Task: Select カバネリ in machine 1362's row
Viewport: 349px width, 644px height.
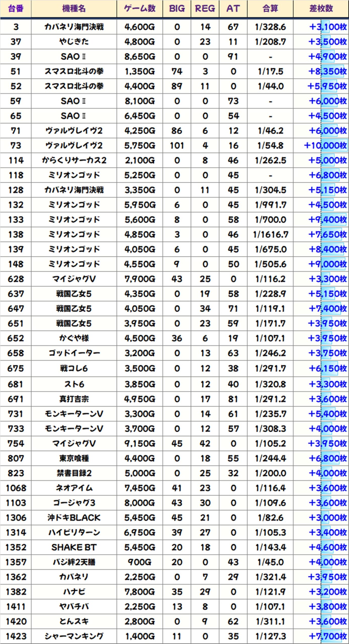Action: pyautogui.click(x=74, y=577)
